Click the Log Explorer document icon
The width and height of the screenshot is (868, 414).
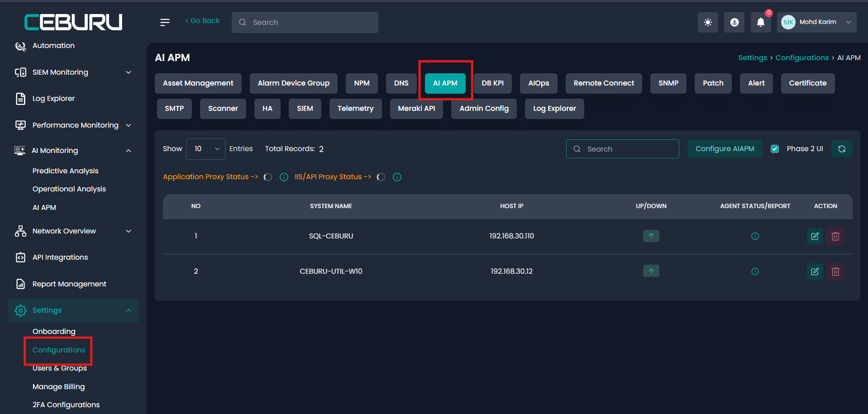click(20, 99)
